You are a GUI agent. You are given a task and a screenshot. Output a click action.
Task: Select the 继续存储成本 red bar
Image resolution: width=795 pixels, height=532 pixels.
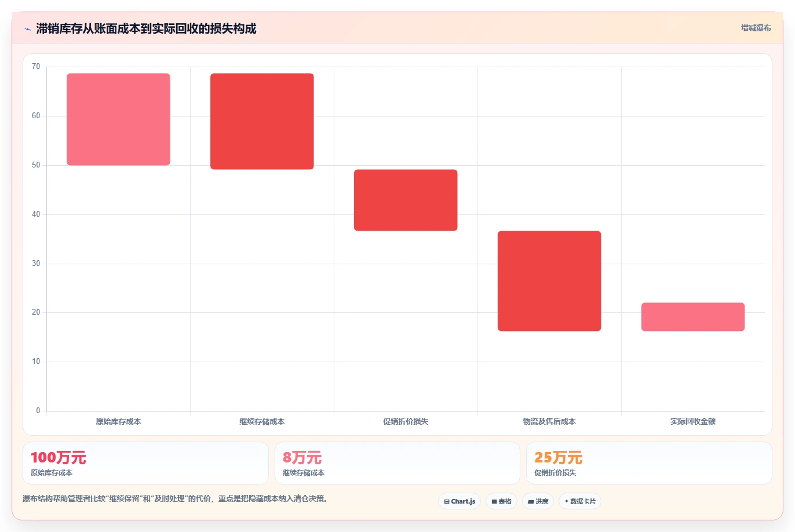tap(262, 121)
